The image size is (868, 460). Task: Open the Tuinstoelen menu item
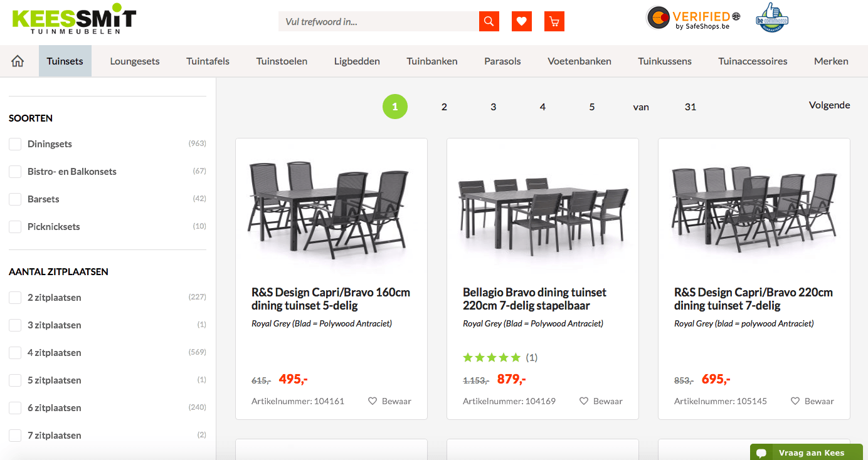[x=282, y=61]
